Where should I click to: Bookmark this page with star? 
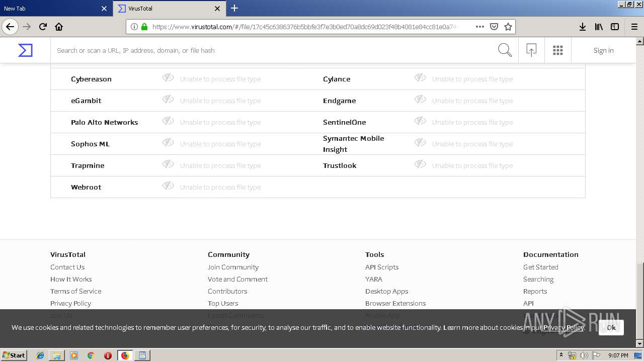tap(508, 27)
